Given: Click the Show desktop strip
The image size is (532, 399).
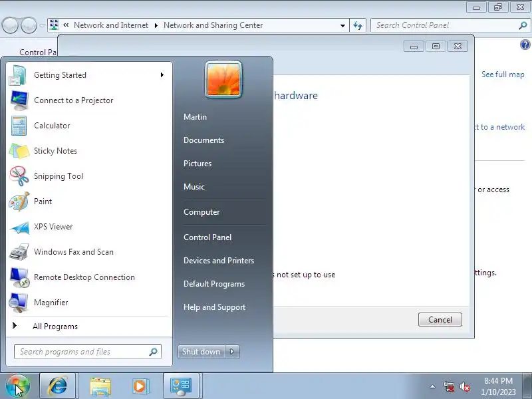Looking at the screenshot, I should 527,386.
